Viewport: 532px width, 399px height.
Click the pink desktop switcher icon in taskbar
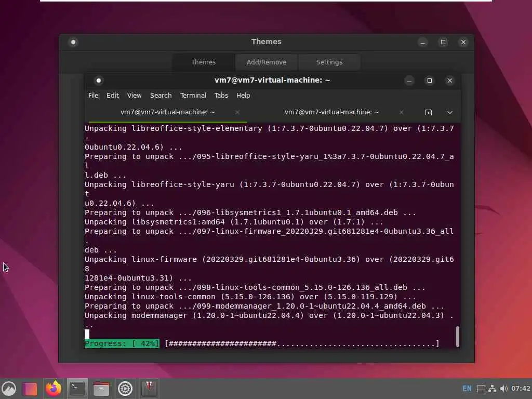click(x=30, y=389)
